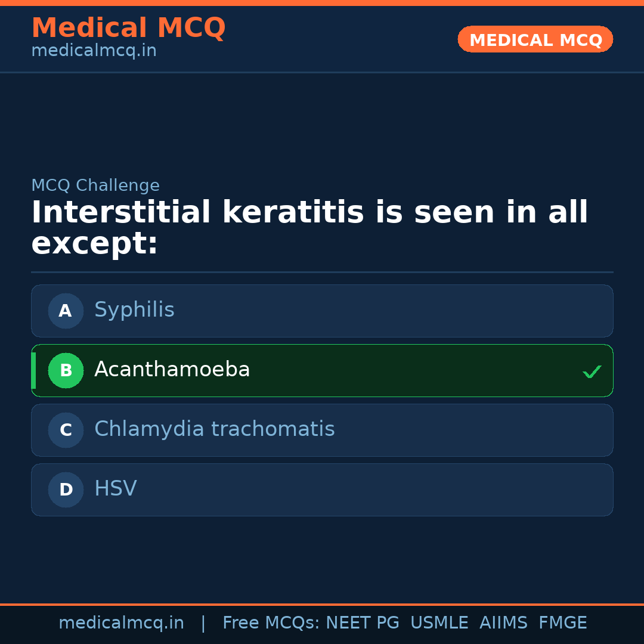This screenshot has height=644, width=644.
Task: Click the circular "C" letter badge
Action: click(x=66, y=430)
